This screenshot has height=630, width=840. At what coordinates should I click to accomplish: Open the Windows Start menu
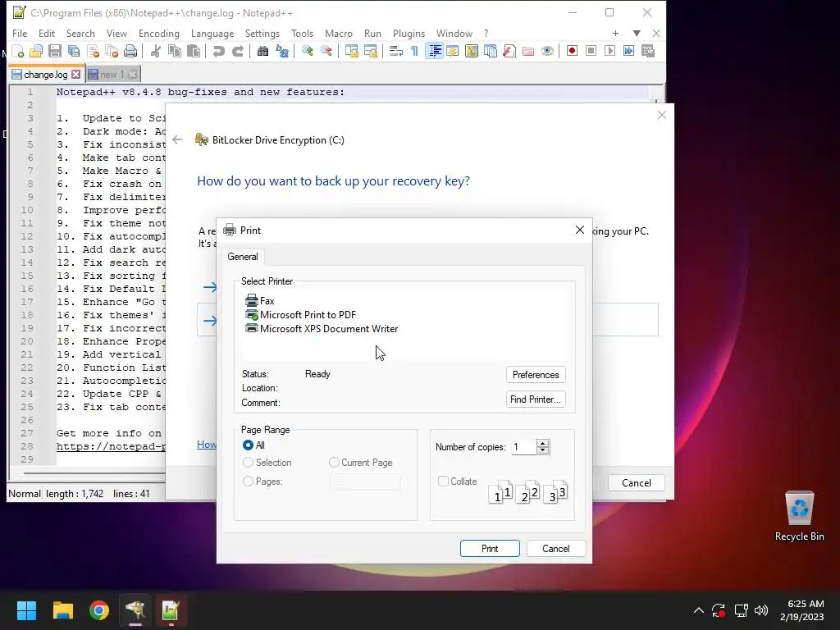pos(26,610)
